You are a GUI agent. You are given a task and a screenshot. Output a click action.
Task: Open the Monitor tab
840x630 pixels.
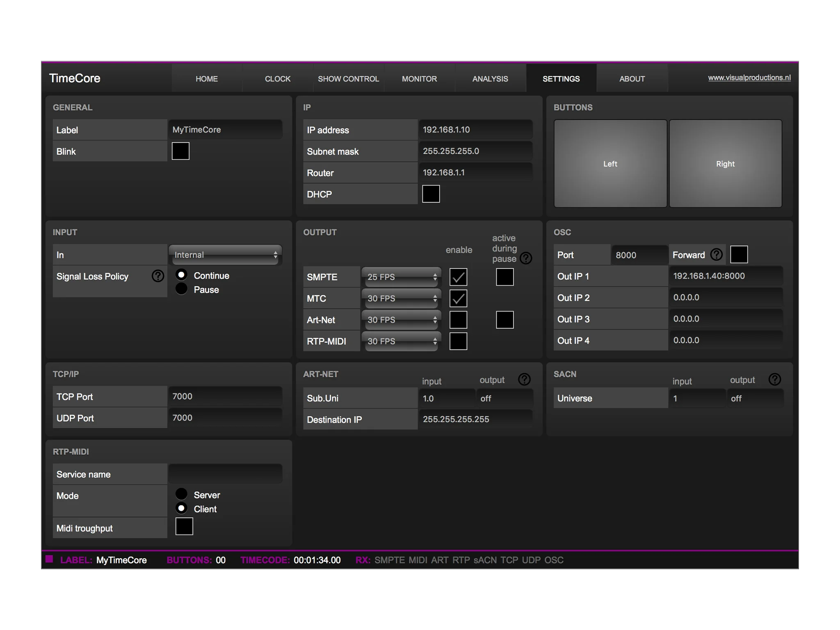(x=419, y=79)
